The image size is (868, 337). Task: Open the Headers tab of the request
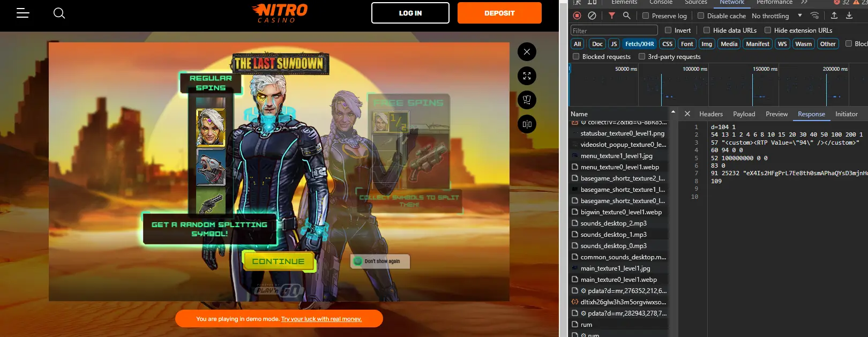[x=711, y=114]
